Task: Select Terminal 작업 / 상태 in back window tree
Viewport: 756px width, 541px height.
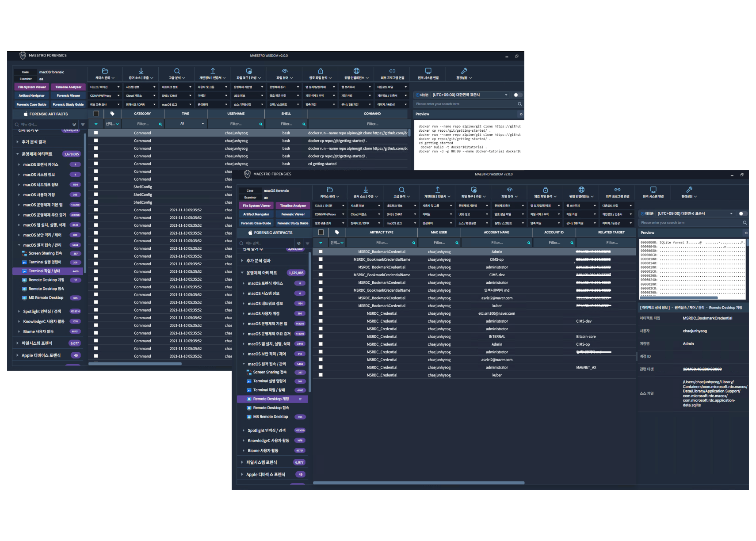Action: [44, 271]
